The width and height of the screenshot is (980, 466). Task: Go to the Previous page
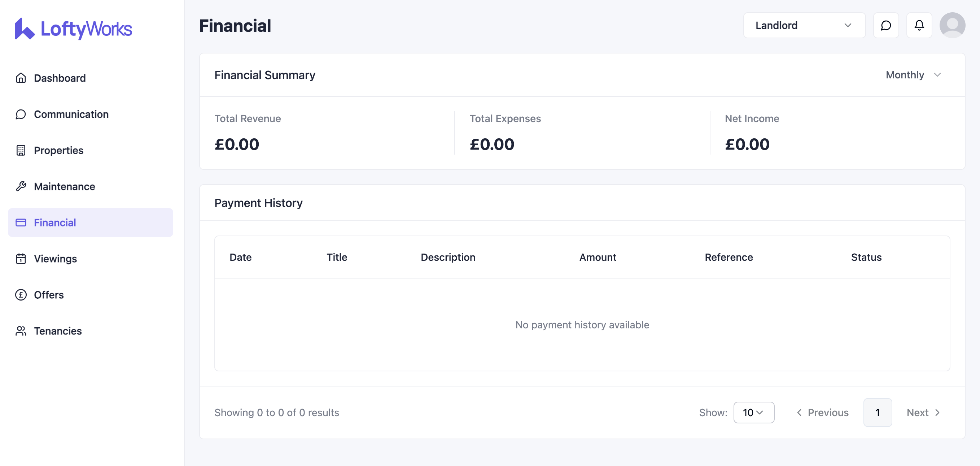pos(823,412)
